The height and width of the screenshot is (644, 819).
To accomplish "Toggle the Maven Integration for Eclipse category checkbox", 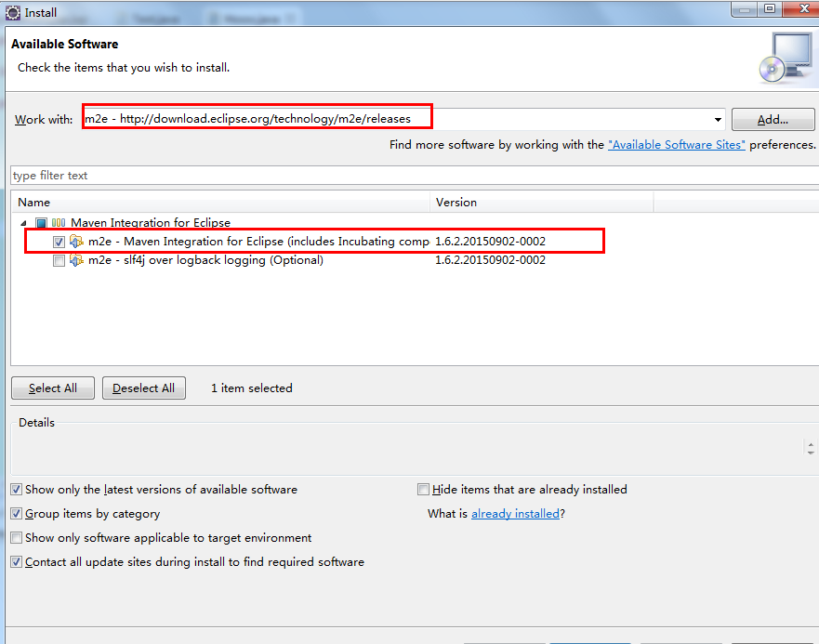I will click(x=41, y=224).
